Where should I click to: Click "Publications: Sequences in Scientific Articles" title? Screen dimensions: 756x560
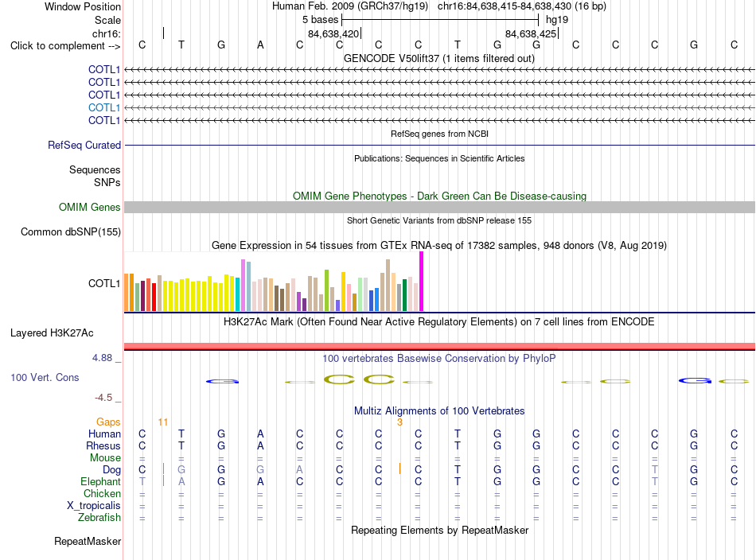coord(439,158)
